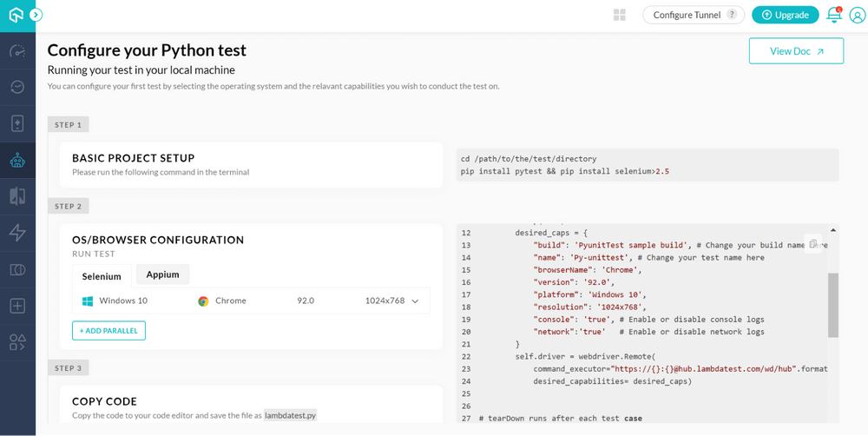868x436 pixels.
Task: Click the Add Parallel button
Action: (108, 331)
